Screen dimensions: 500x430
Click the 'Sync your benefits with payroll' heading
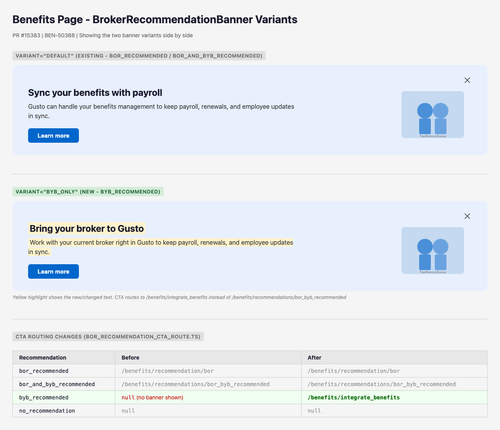95,93
